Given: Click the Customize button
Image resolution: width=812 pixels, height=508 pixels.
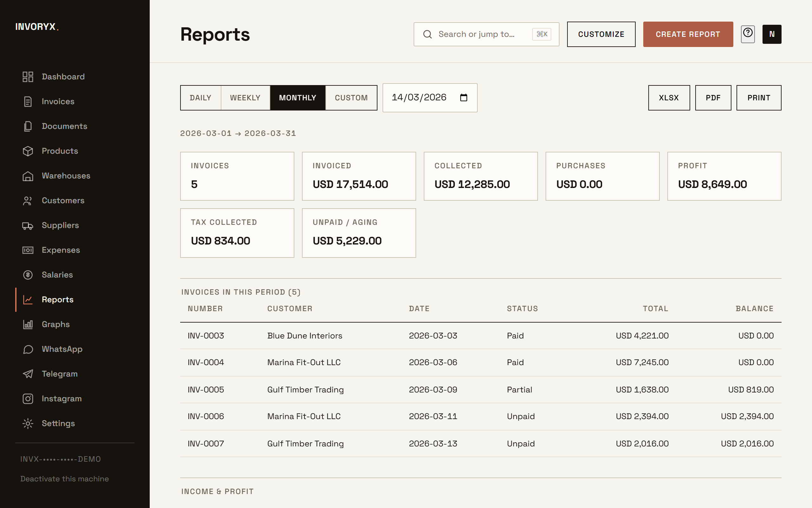Looking at the screenshot, I should click(601, 34).
